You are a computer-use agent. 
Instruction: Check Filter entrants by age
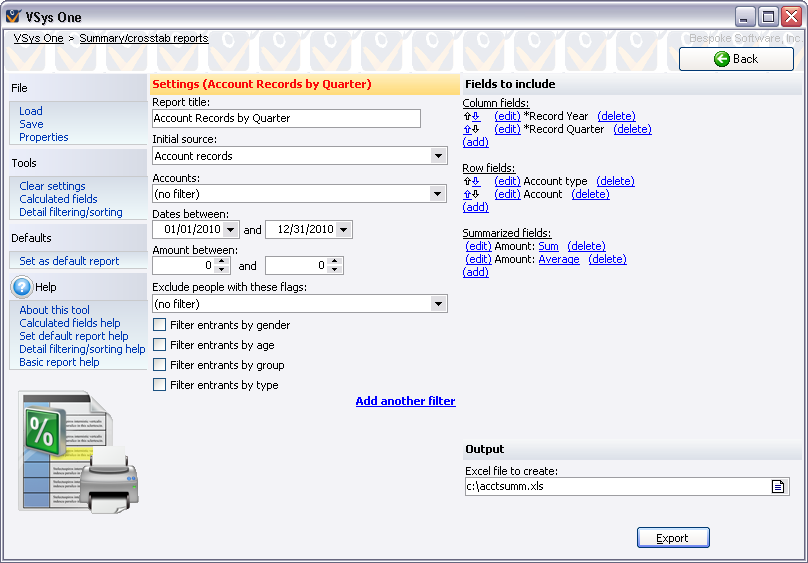point(159,345)
